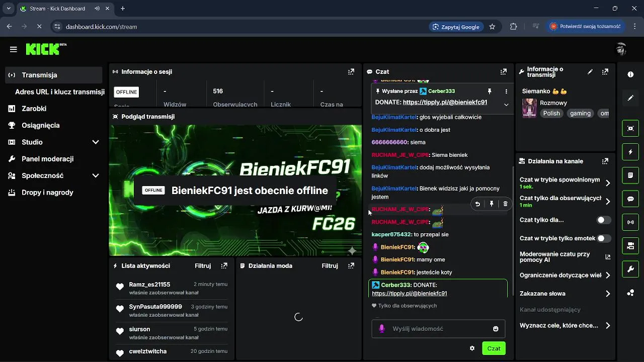Pop out the Czat panel
Image resolution: width=644 pixels, height=362 pixels.
pos(503,72)
